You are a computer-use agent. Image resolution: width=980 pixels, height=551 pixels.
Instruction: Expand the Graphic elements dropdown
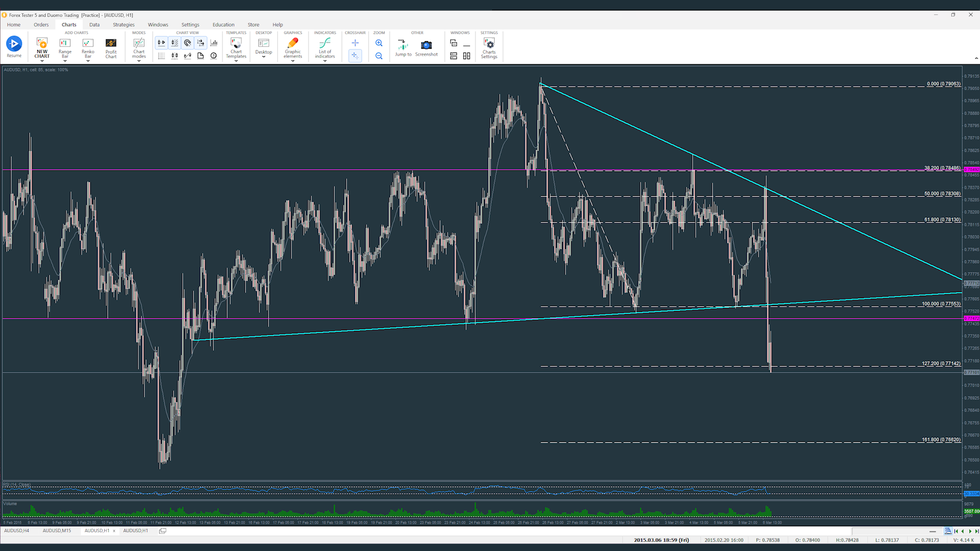tap(292, 61)
